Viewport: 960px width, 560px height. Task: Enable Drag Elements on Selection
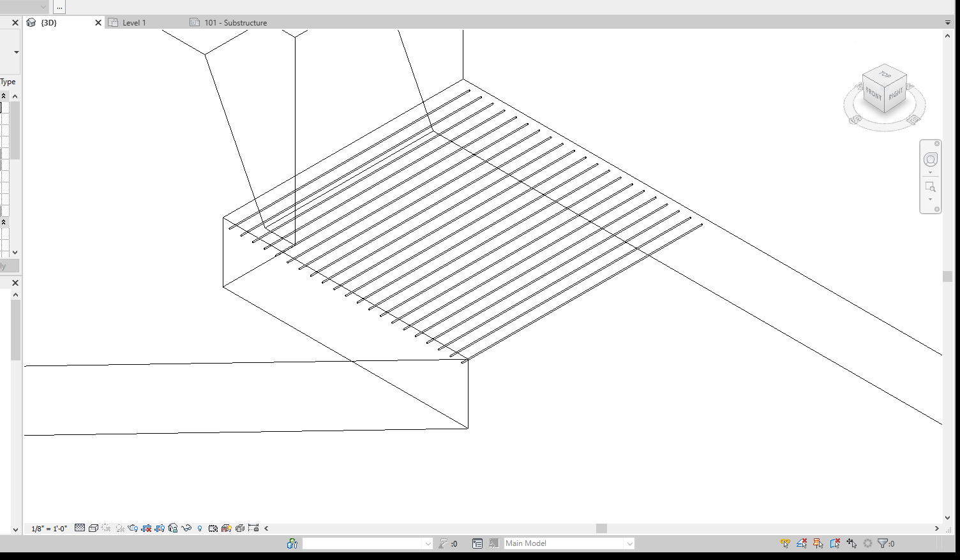pyautogui.click(x=851, y=543)
